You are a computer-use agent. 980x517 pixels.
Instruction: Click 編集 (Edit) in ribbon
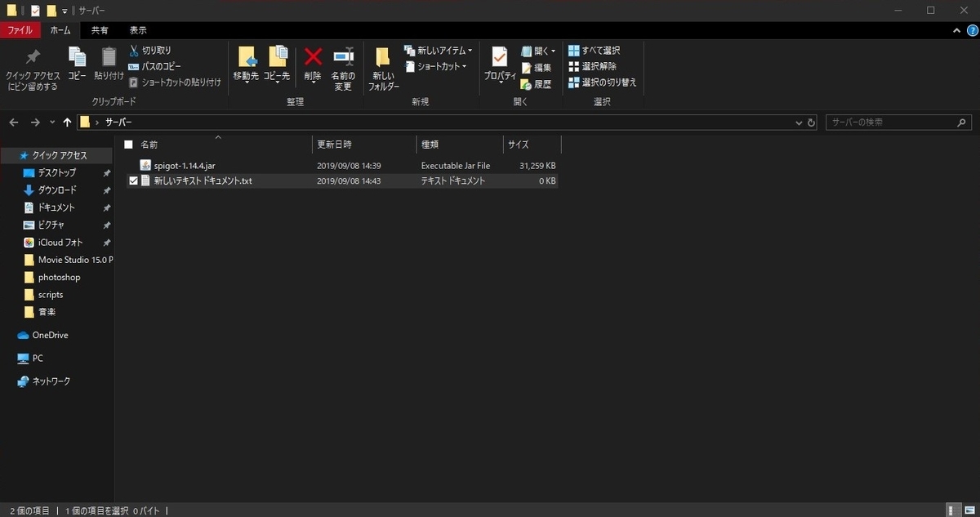pos(537,67)
